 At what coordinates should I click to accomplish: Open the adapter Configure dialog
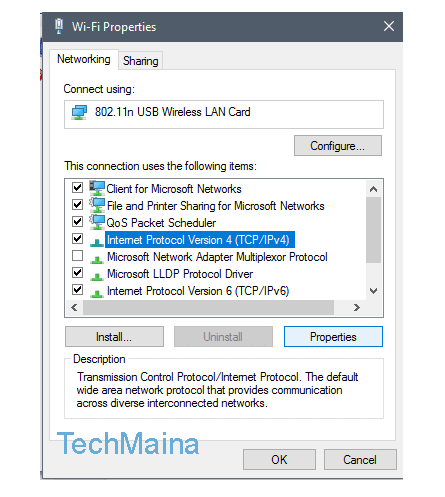point(338,146)
